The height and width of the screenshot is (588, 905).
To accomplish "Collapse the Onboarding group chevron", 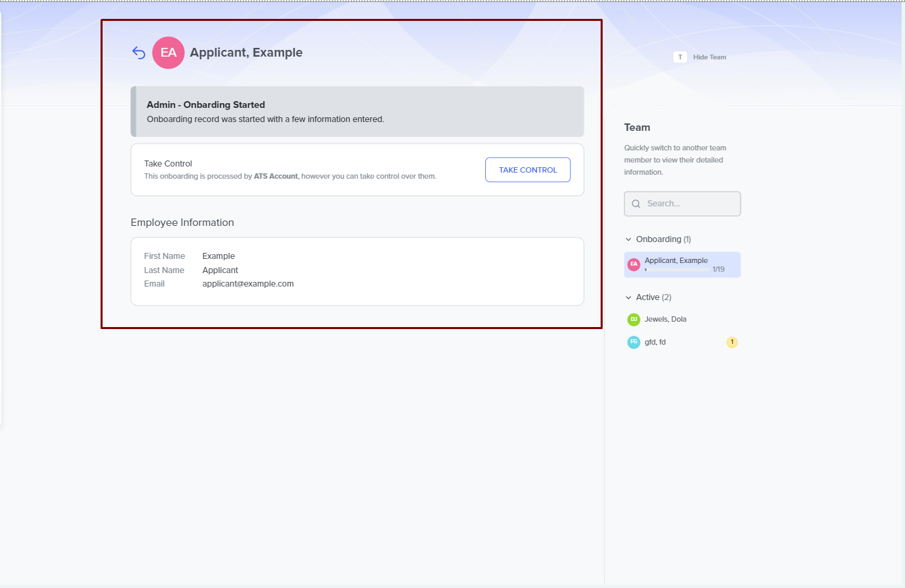I will 628,239.
